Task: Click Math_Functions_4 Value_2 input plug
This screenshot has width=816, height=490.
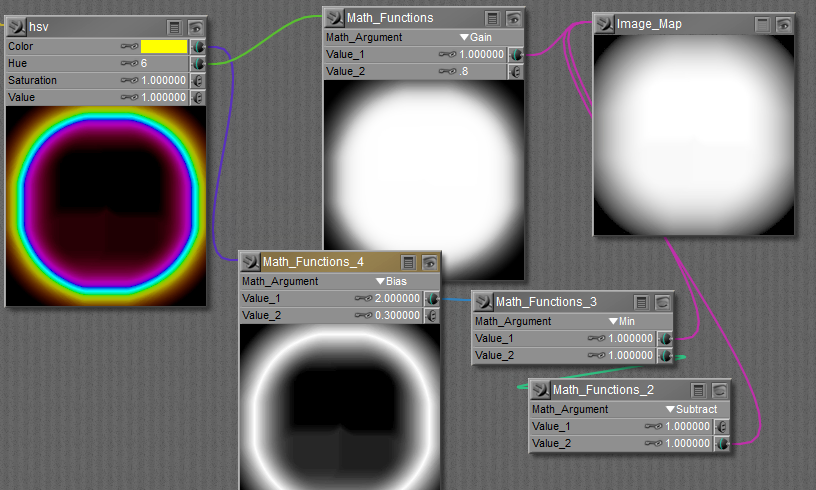Action: pos(432,316)
